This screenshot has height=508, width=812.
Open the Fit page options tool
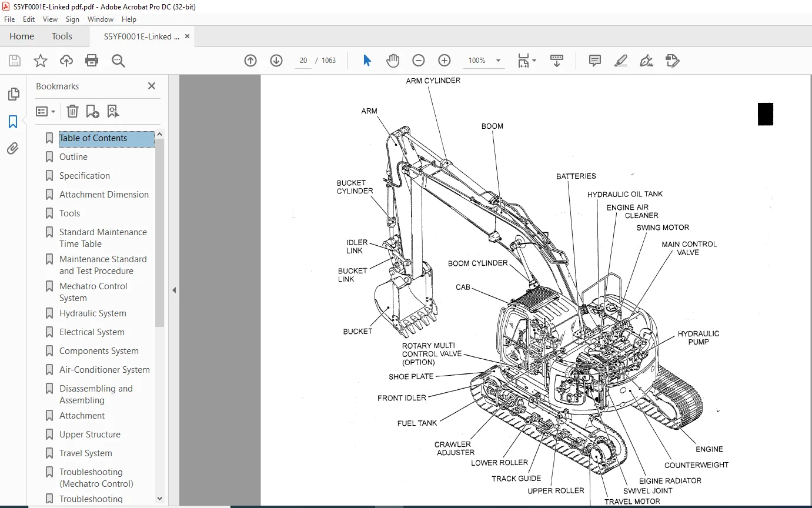click(x=527, y=61)
